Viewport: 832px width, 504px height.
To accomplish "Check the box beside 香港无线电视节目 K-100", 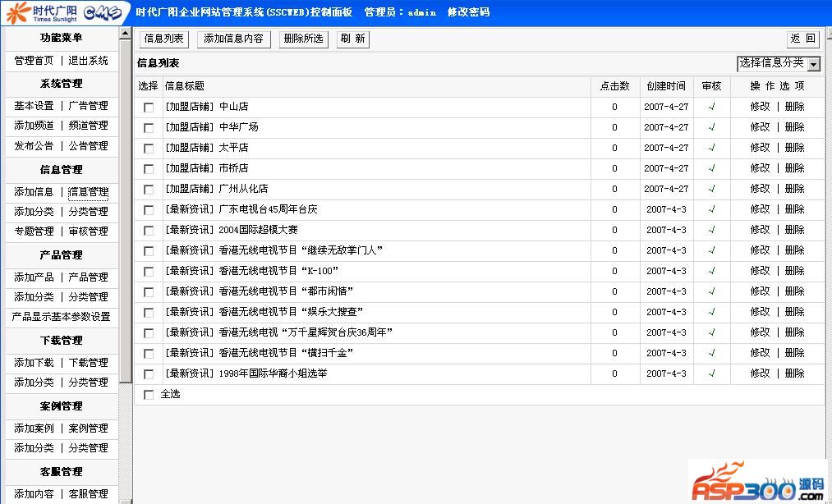I will [149, 272].
